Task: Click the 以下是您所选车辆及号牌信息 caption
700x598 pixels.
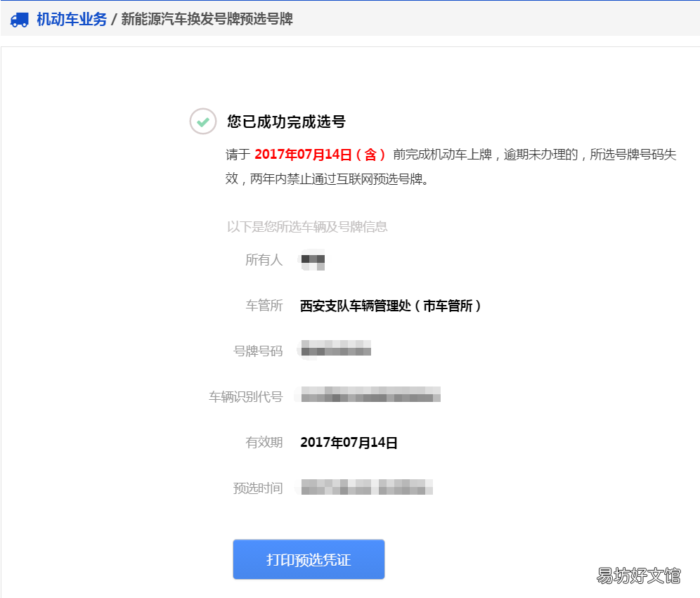Action: point(307,227)
